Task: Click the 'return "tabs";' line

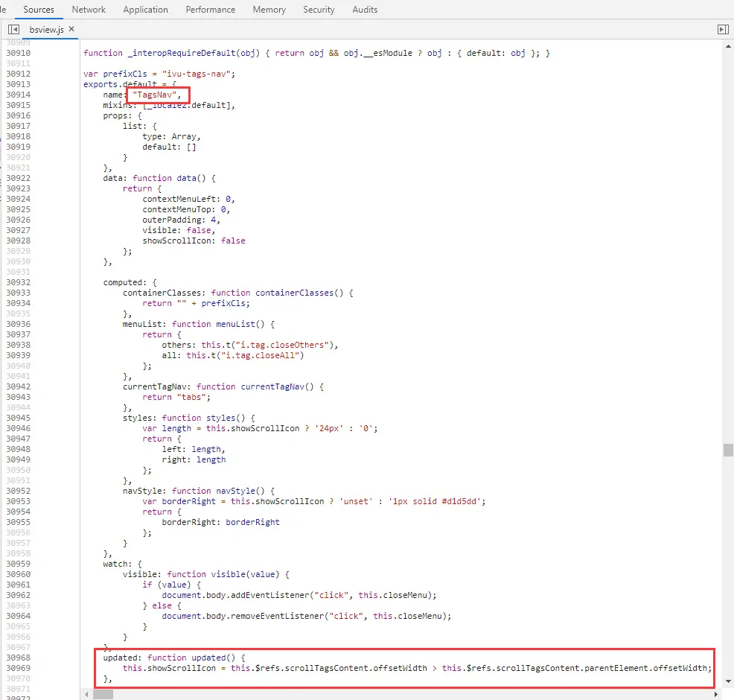Action: coord(176,397)
